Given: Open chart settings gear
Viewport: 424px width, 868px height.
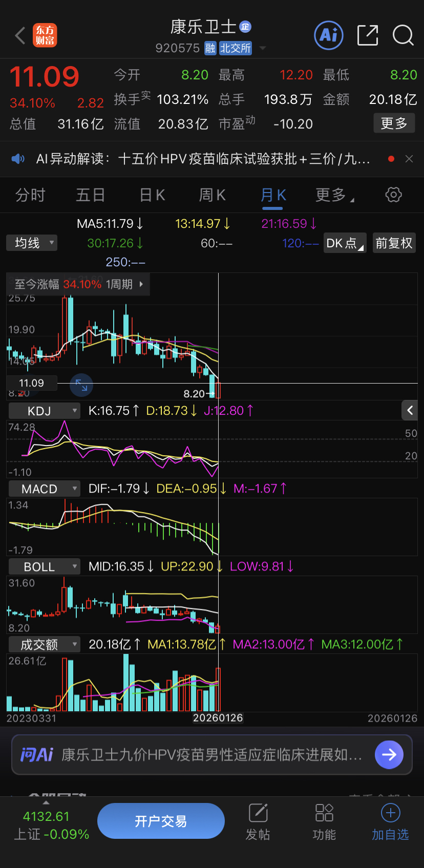Looking at the screenshot, I should [393, 195].
